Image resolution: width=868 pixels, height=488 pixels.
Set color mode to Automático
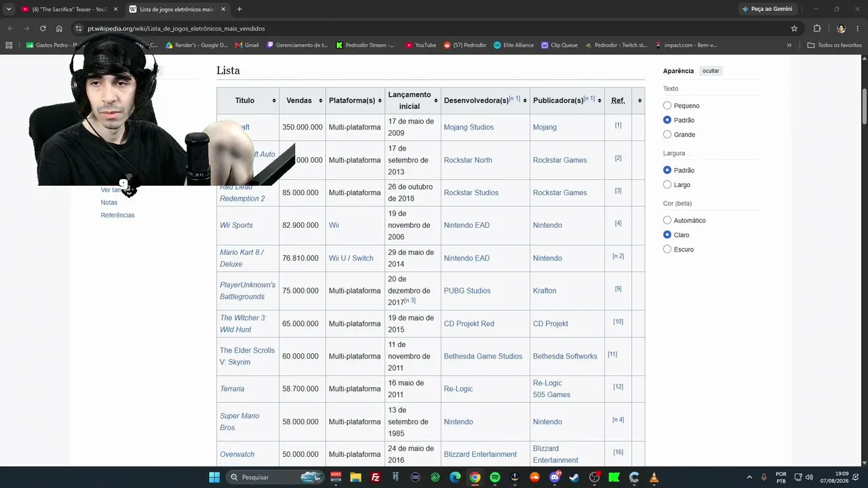click(667, 220)
